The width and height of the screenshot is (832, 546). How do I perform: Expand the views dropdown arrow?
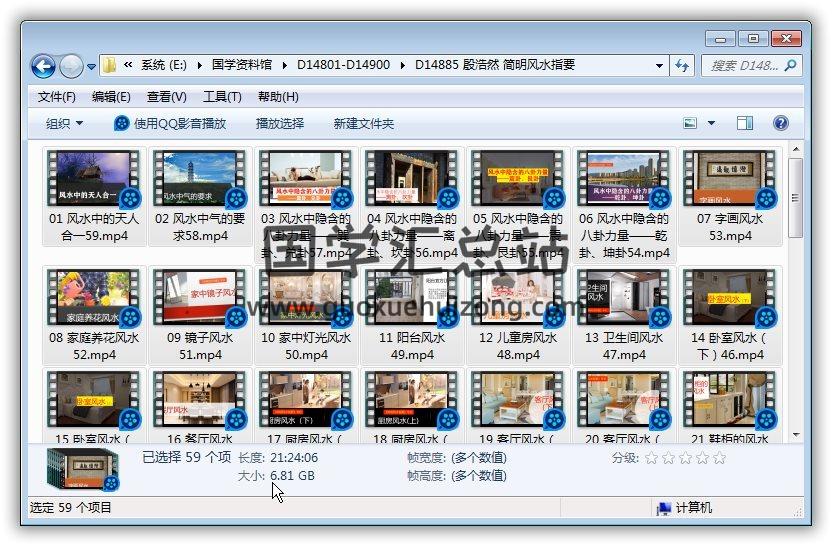coord(712,123)
